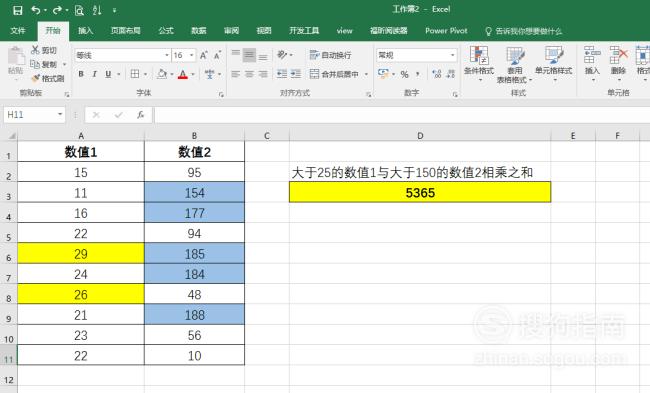Open the alignment settings dialog launcher
Screen dimensions: 650x393
click(x=368, y=95)
